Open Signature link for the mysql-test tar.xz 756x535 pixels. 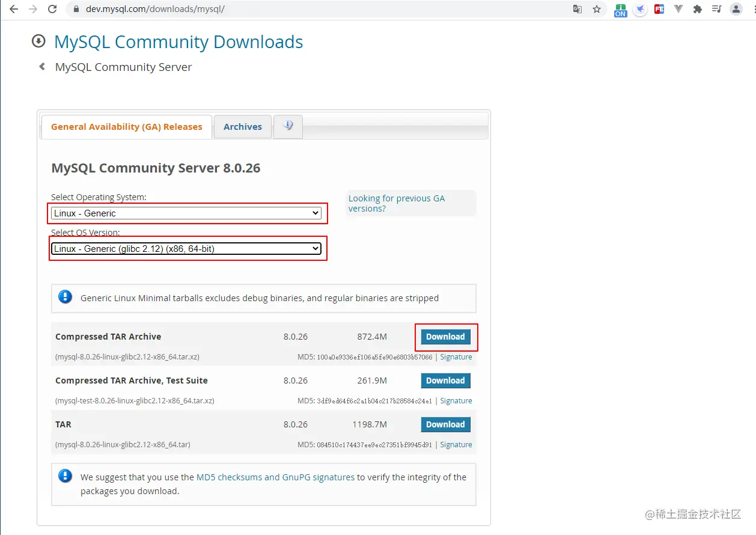[456, 401]
